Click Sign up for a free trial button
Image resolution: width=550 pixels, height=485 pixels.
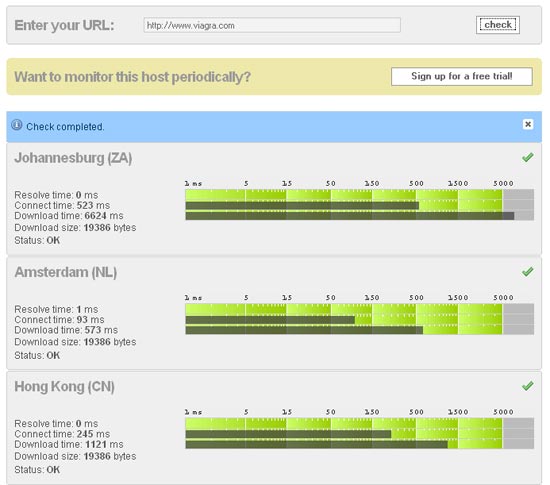click(x=462, y=76)
